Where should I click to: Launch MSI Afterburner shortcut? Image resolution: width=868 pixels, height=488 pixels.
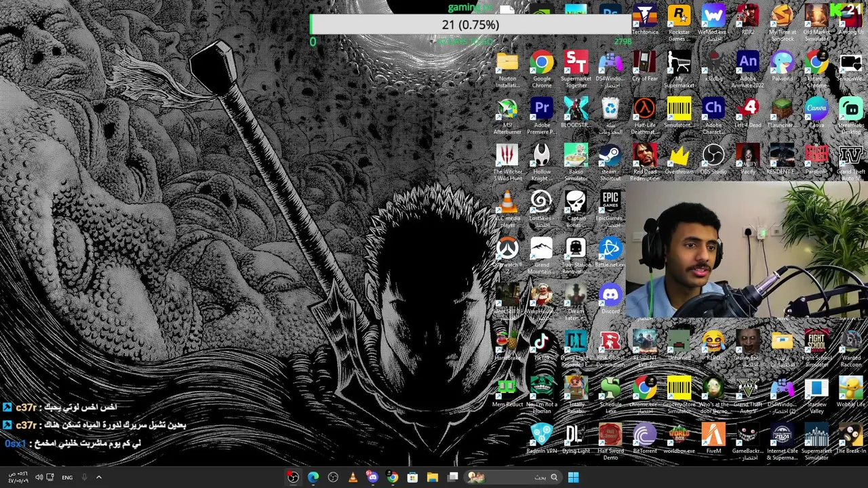pyautogui.click(x=507, y=117)
